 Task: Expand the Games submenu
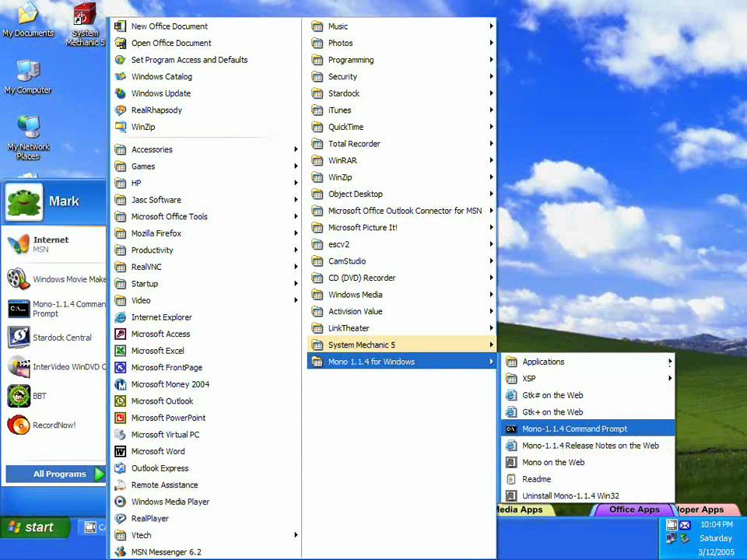coord(205,166)
